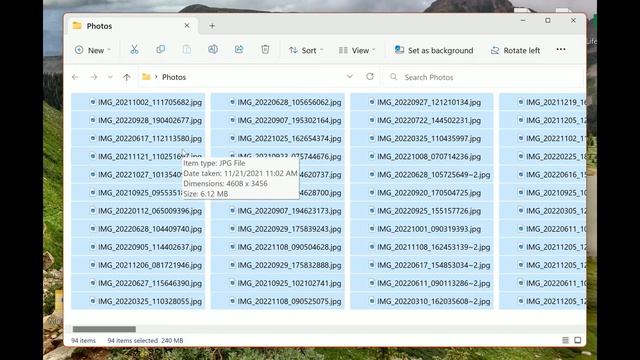
Task: Click Photos in the address breadcrumb
Action: [174, 77]
